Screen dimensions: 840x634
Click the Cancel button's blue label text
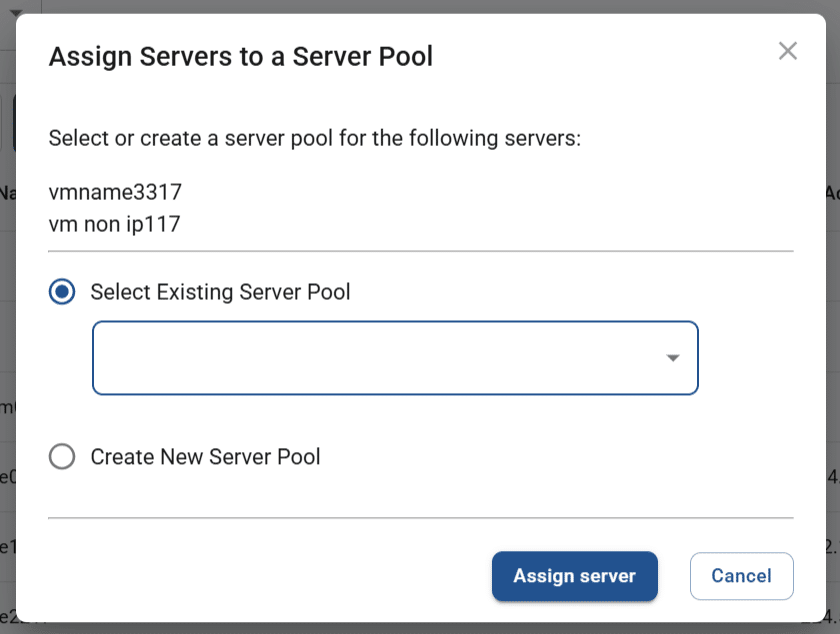741,576
